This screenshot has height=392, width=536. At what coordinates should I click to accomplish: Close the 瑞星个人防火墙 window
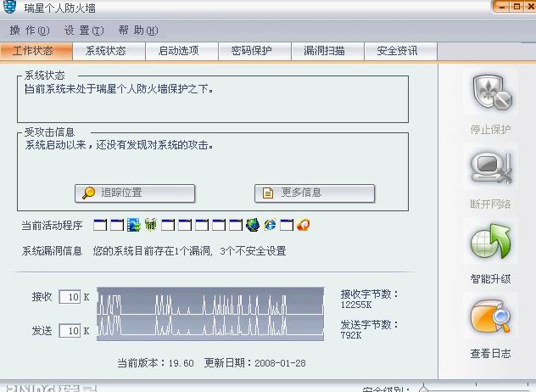(x=531, y=7)
